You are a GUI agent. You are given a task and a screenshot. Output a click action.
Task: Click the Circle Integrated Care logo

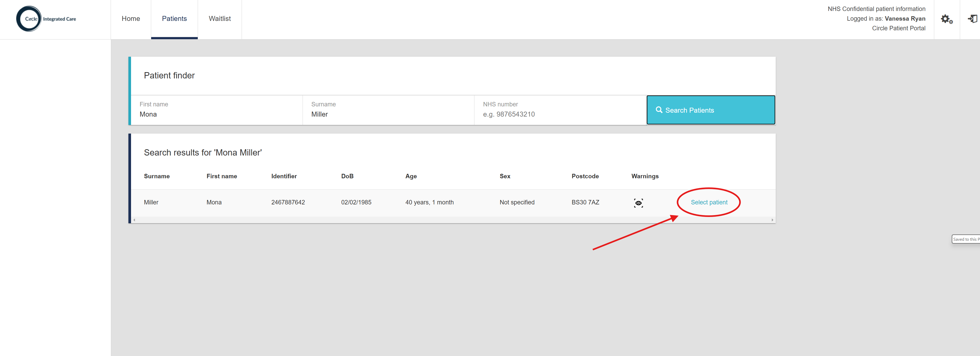[46, 19]
